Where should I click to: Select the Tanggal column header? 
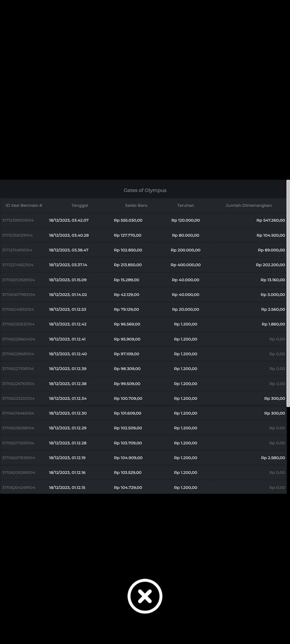pos(80,205)
